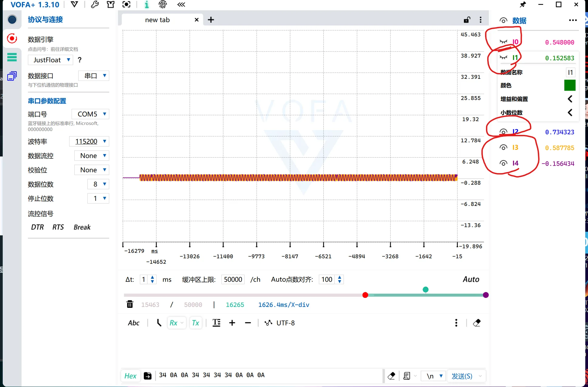Toggle the Tx display button

coord(196,323)
